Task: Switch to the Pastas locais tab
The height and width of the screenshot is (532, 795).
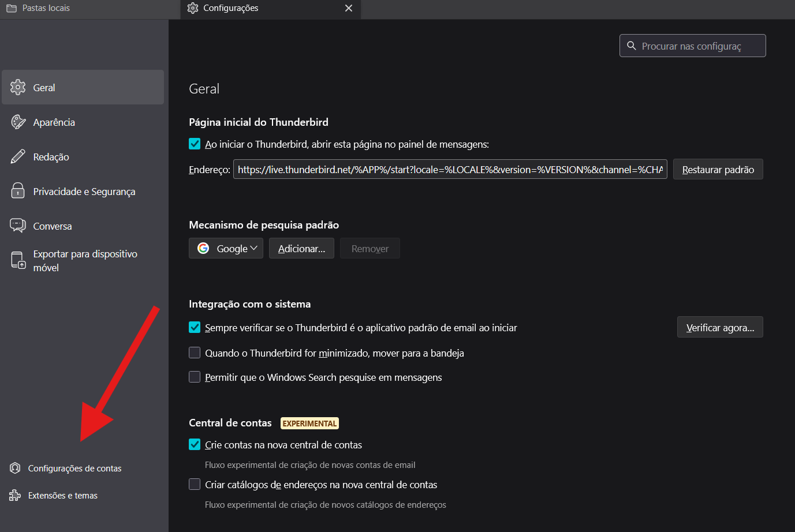Action: [x=46, y=8]
